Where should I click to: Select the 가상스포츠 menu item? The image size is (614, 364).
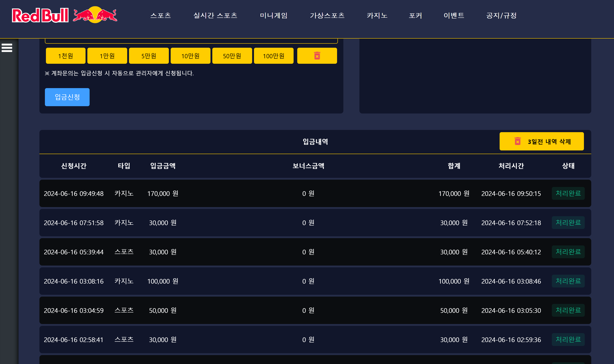coord(327,15)
